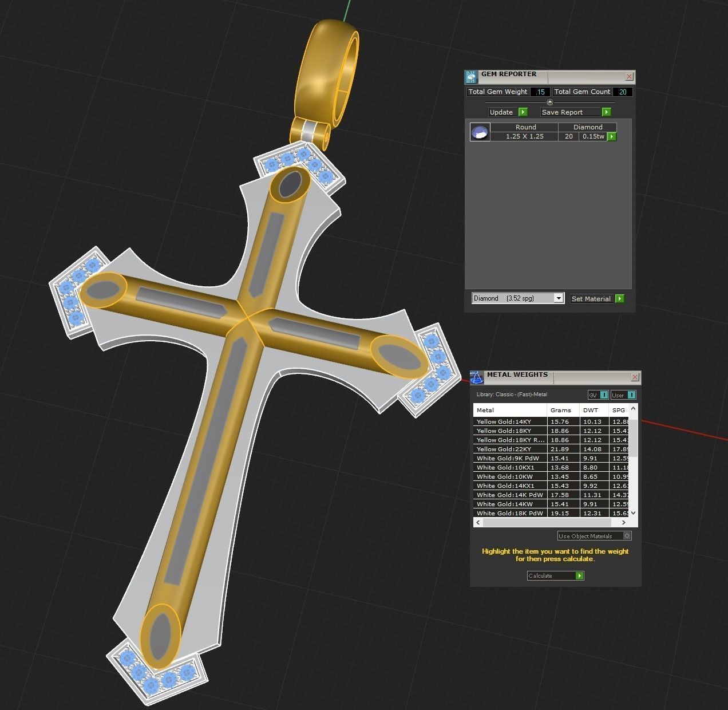Close the Gem Reporter panel
Screen dimensions: 728x710
[x=630, y=76]
